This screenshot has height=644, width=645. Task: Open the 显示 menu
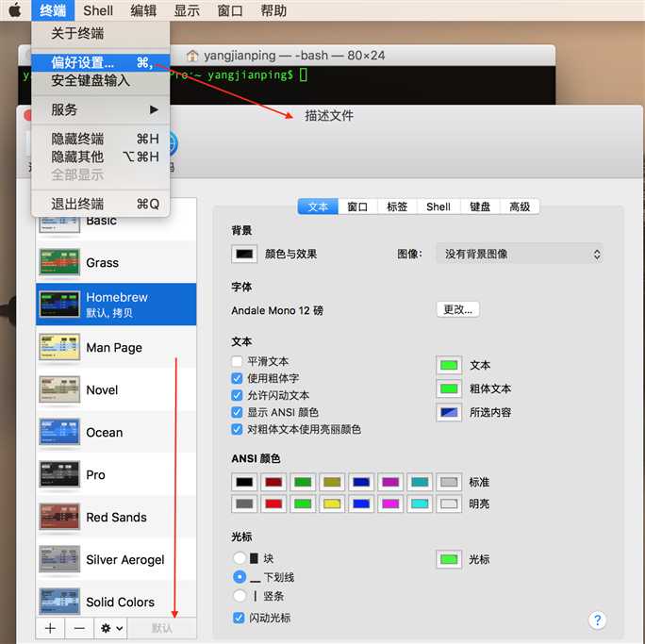(x=187, y=10)
